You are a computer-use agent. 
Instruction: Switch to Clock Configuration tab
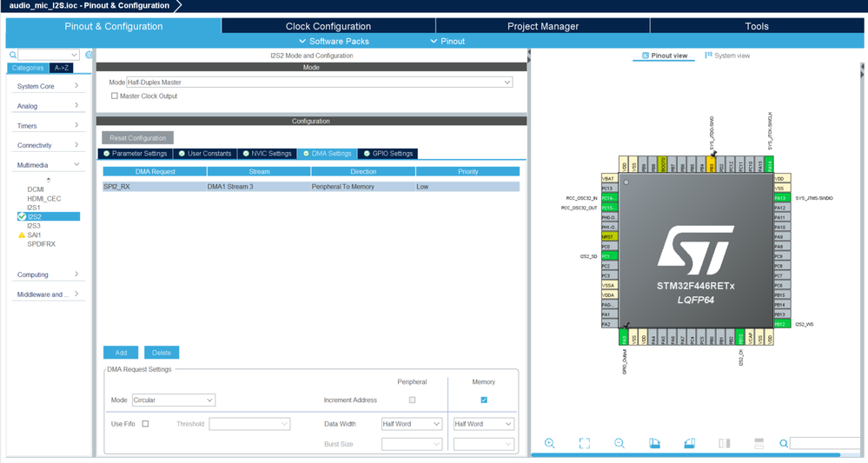[x=328, y=26]
